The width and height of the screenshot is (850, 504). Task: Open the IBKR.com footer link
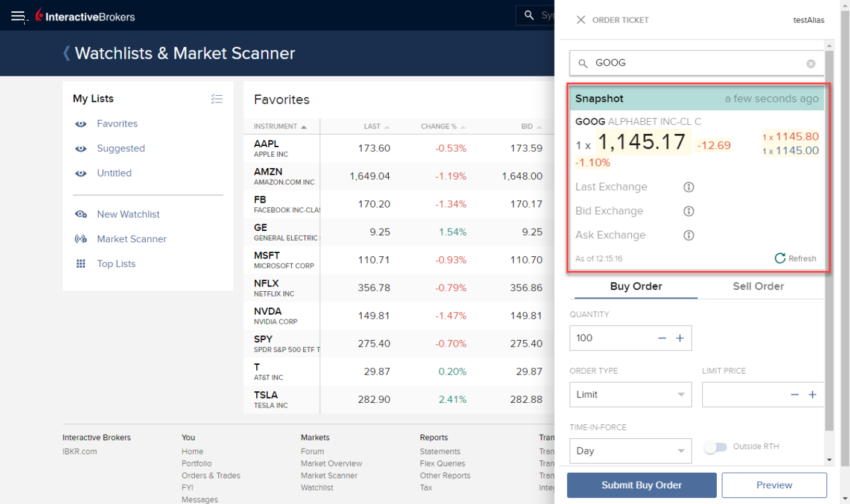click(x=80, y=452)
